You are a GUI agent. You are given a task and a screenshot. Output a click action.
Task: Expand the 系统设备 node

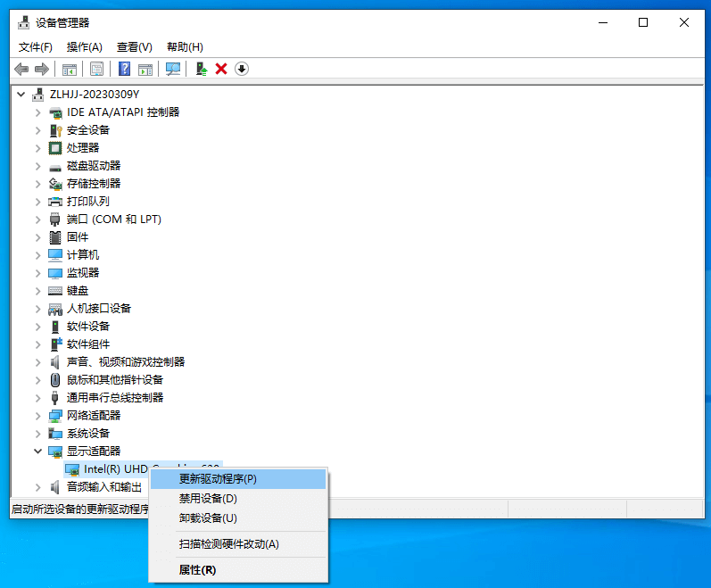[38, 434]
